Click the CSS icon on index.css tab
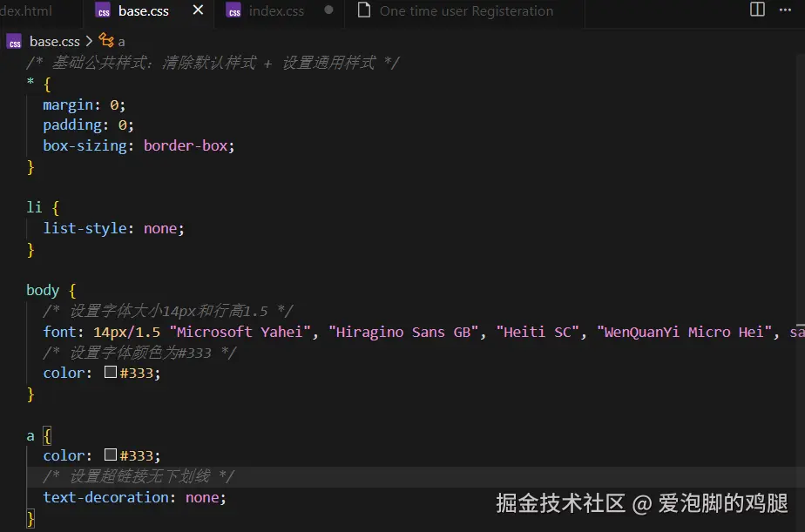This screenshot has width=805, height=532. [234, 11]
